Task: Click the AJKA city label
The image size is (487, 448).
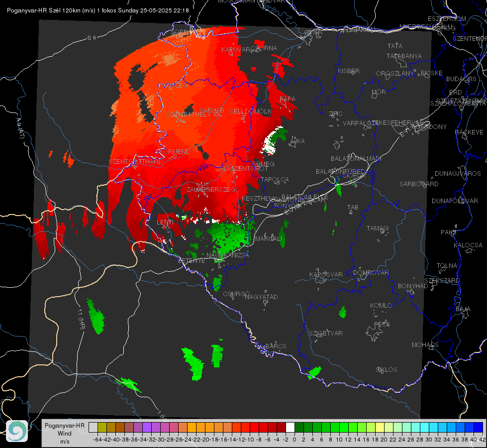Action: (x=297, y=141)
